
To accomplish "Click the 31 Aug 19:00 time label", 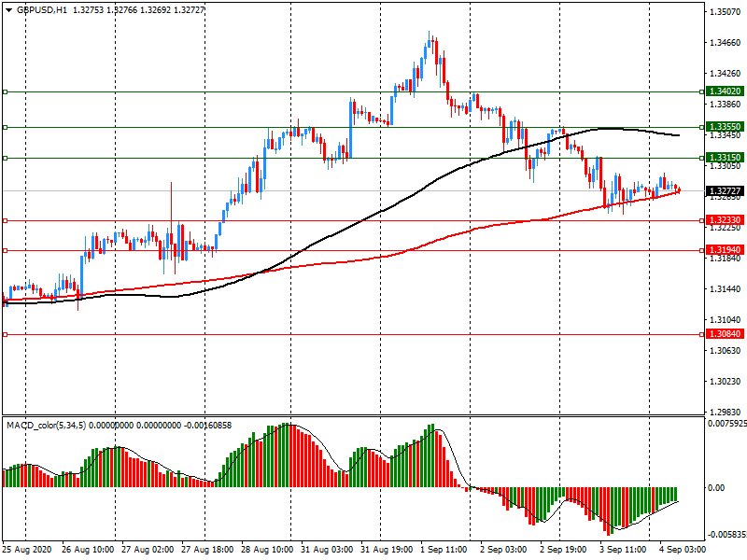I will pyautogui.click(x=387, y=550).
